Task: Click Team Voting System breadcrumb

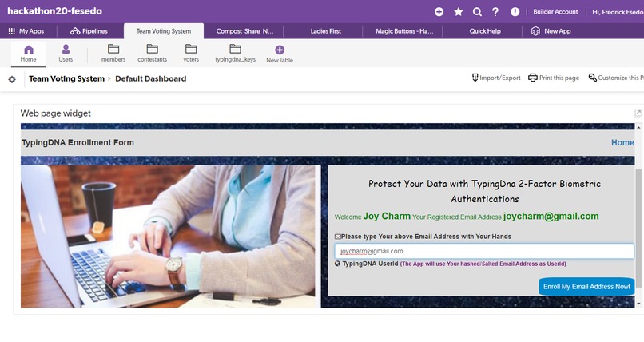Action: pyautogui.click(x=66, y=79)
